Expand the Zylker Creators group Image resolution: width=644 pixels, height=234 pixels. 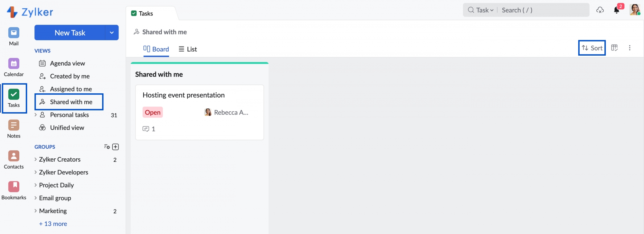click(x=35, y=159)
